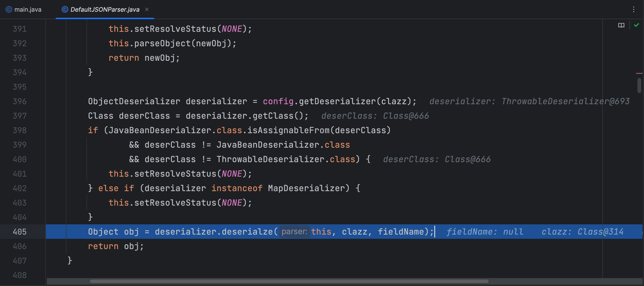Close the DefaultJSONParser.java tab
The height and width of the screenshot is (286, 644).
147,10
